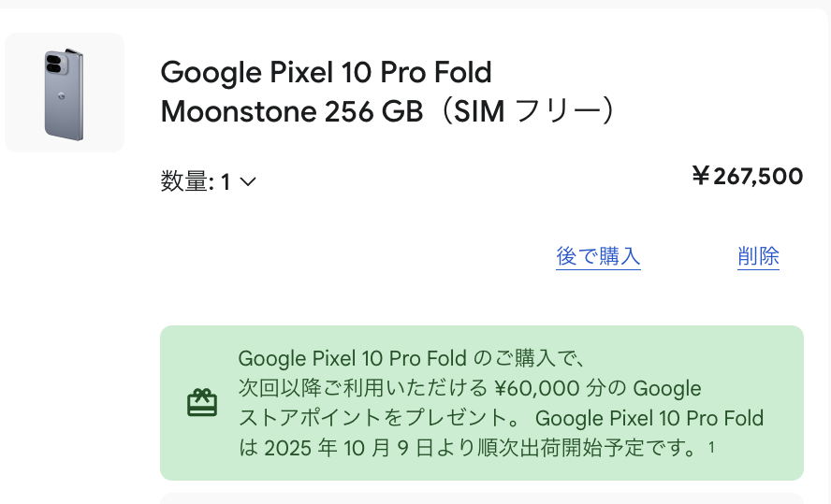Expand the 数量 quantity dropdown
The image size is (831, 504).
click(x=208, y=181)
